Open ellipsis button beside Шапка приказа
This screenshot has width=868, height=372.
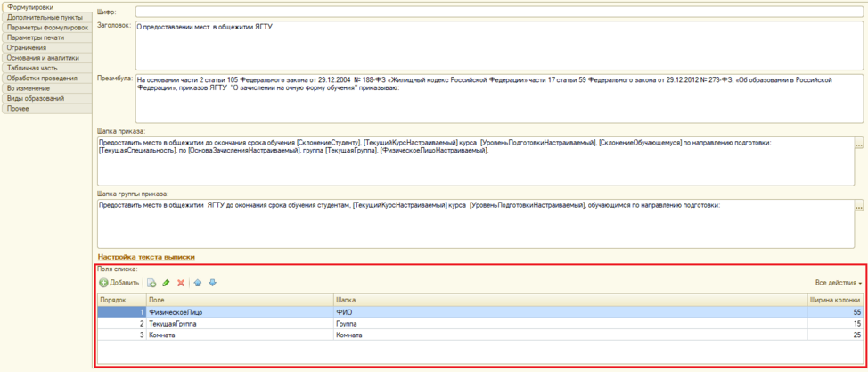(859, 145)
